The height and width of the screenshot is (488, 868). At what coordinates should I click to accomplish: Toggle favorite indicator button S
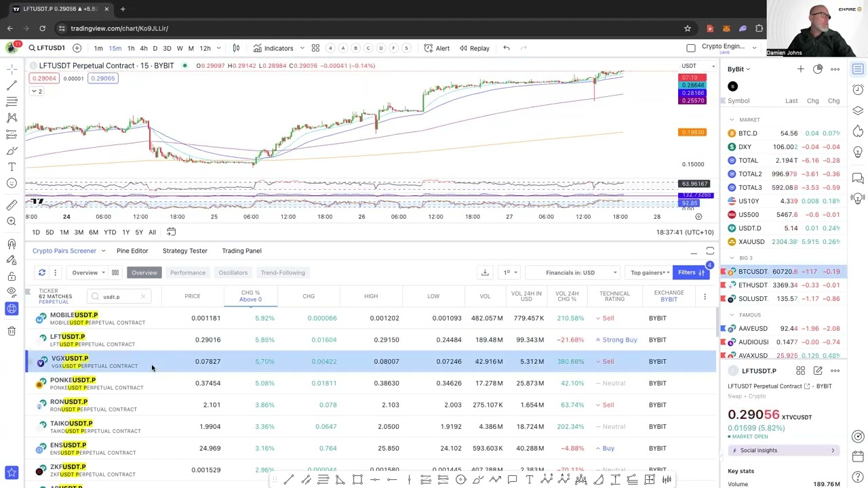tap(406, 48)
